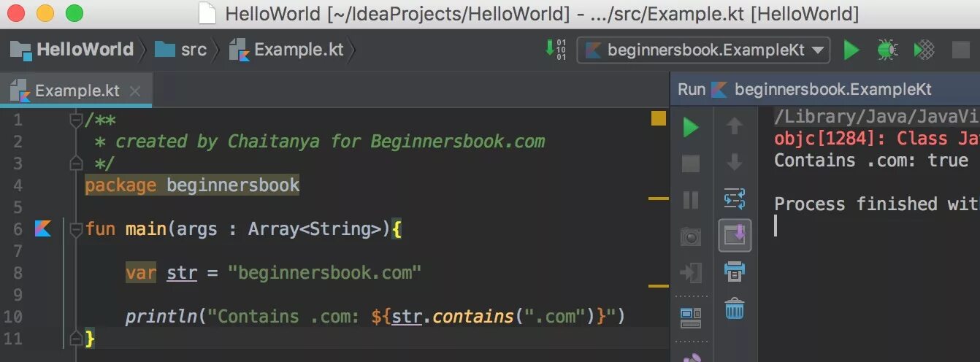Click the restore layout icon in the Run panel
Viewport: 980px width, 362px height.
690,317
